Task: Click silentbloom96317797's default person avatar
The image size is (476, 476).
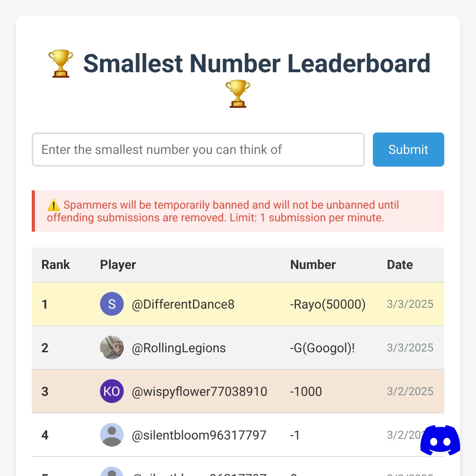Action: (x=112, y=435)
